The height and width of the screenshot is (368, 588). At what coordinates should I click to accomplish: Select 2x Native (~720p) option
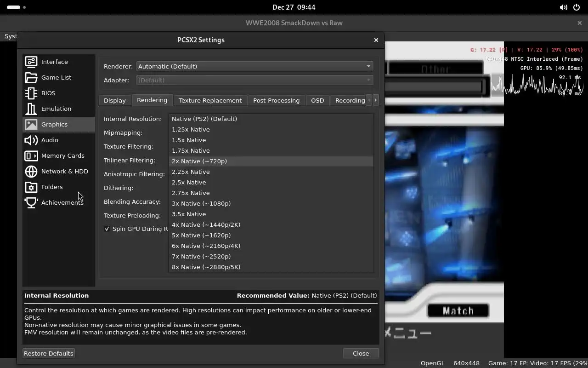point(271,161)
